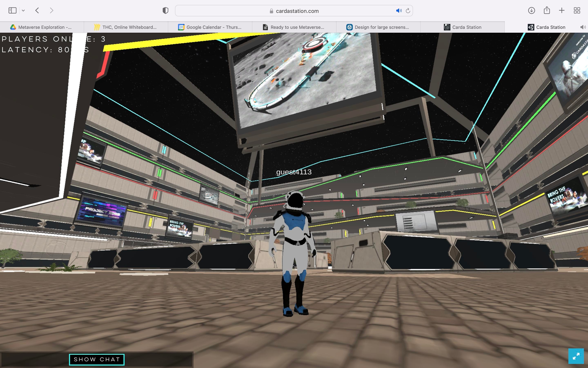Go forward to next page
Screen dimensions: 588x368
tap(52, 10)
